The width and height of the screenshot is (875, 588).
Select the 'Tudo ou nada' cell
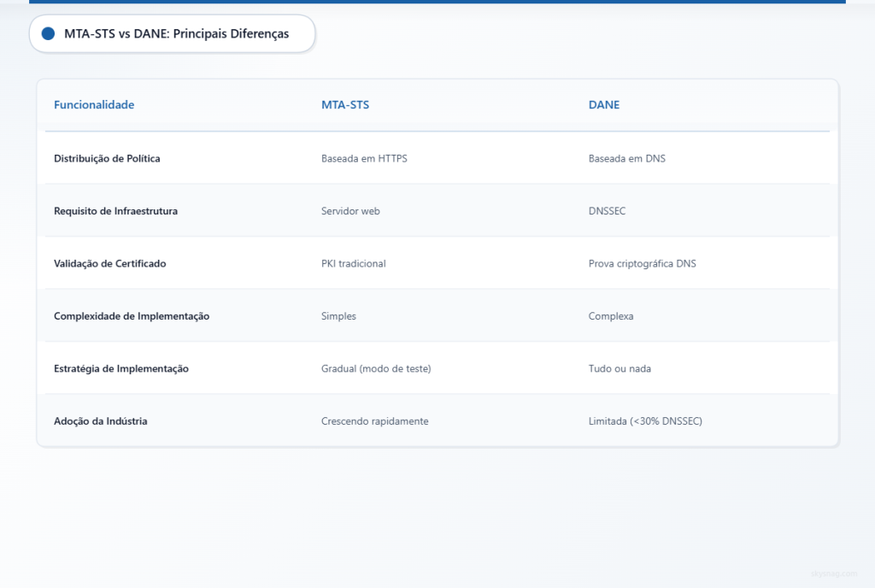point(620,369)
